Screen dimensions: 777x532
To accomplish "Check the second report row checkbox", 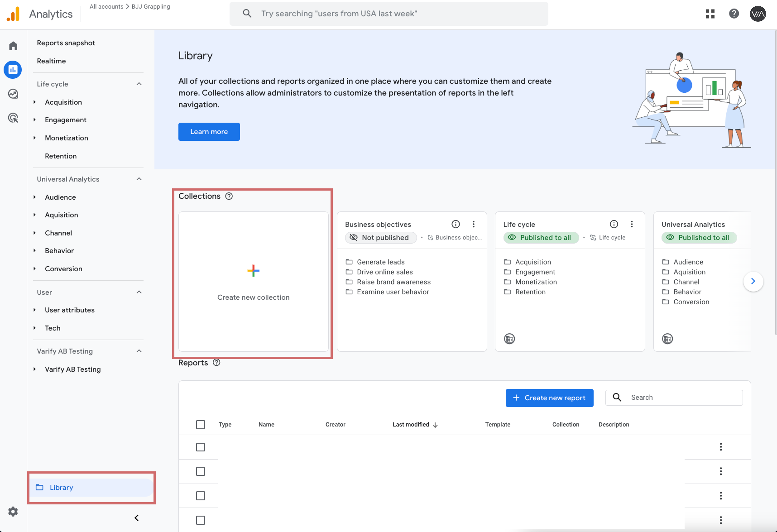I will click(x=201, y=471).
